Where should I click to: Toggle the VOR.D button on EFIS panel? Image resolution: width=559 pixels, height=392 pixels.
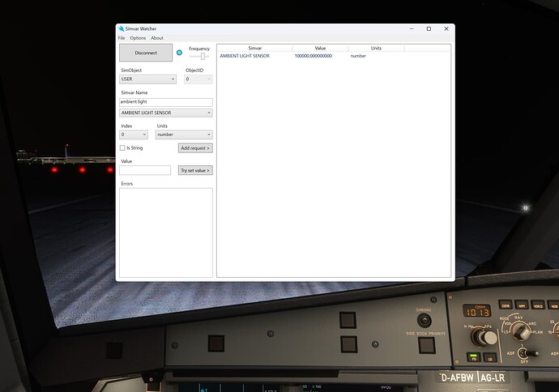538,306
